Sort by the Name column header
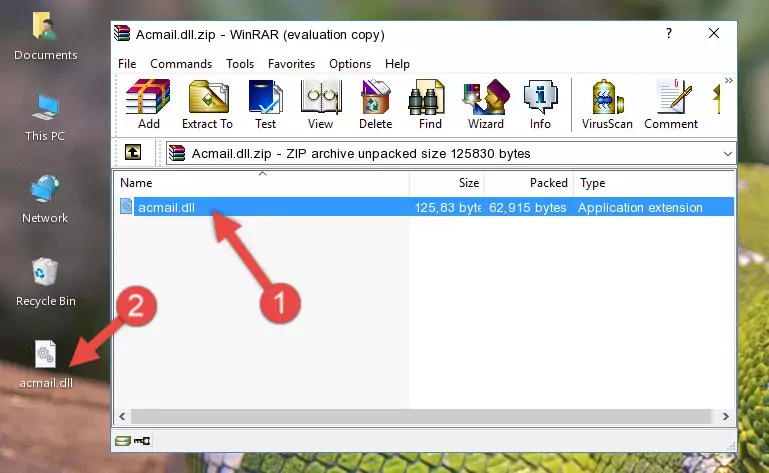The width and height of the screenshot is (769, 473). [262, 183]
